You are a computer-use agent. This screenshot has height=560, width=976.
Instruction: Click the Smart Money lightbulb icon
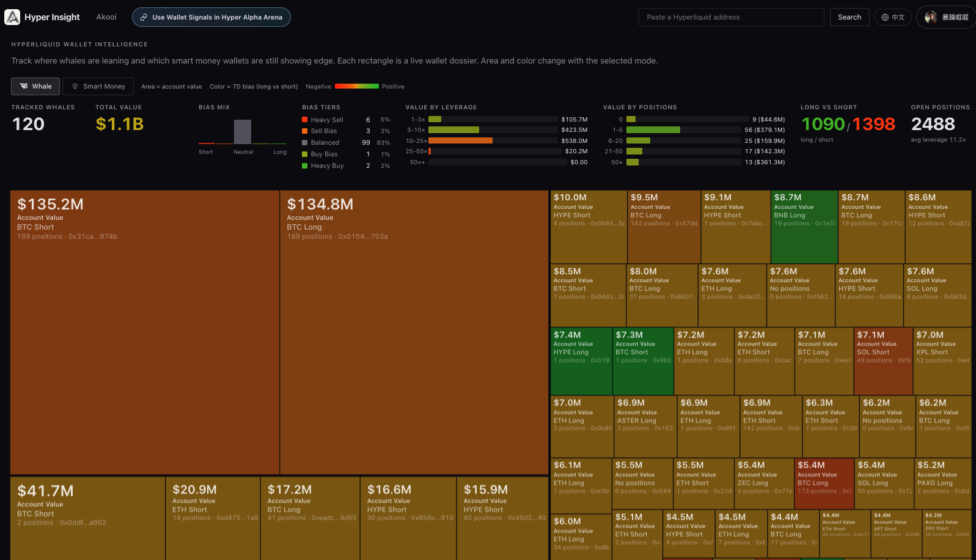[x=75, y=87]
